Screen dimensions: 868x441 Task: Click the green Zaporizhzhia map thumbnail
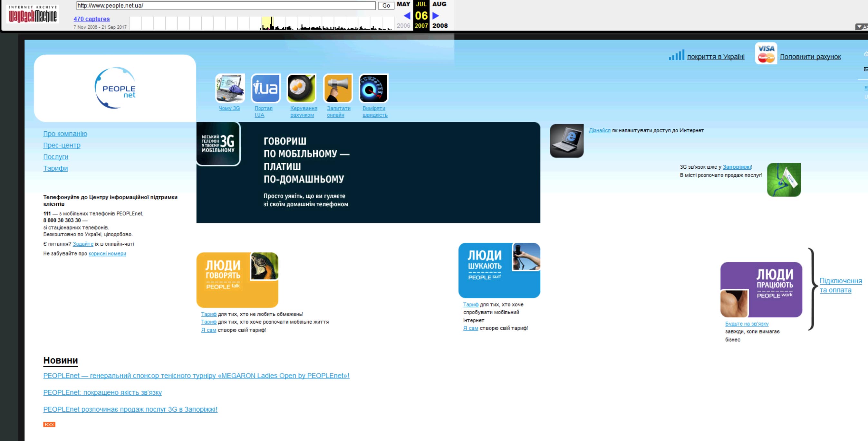tap(784, 180)
